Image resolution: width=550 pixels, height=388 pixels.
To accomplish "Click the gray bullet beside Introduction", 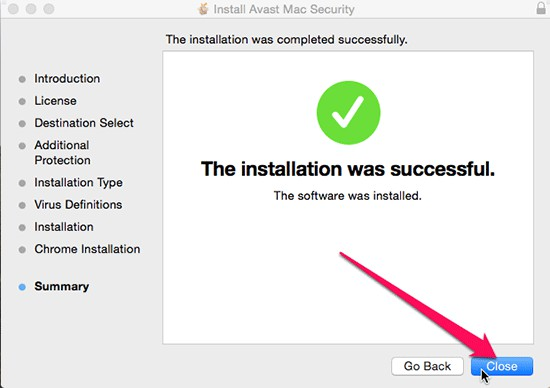I will (22, 79).
